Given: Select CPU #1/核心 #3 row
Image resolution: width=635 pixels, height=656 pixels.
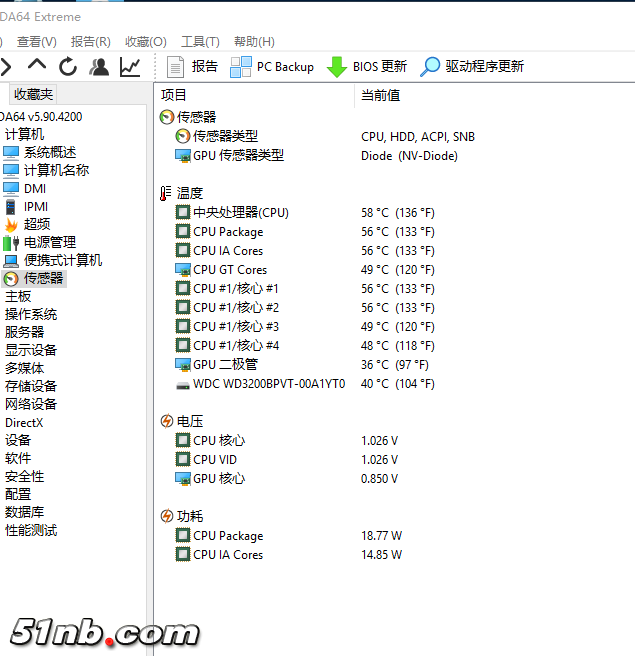Looking at the screenshot, I should 305,326.
